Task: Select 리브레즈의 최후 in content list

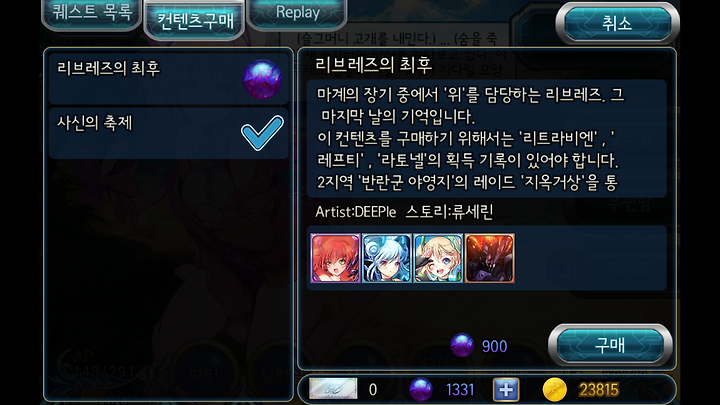Action: (169, 79)
